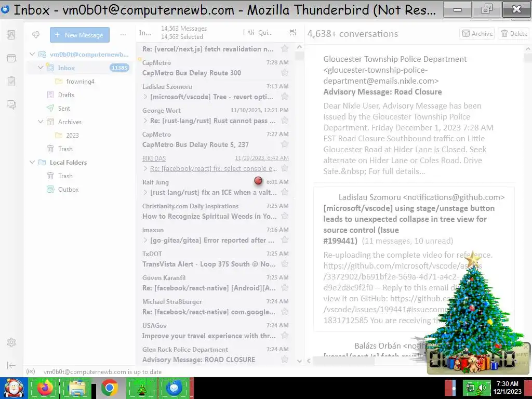Expand the microsoft/vscode Tree thread
Screen dimensions: 532x399
pos(145,97)
